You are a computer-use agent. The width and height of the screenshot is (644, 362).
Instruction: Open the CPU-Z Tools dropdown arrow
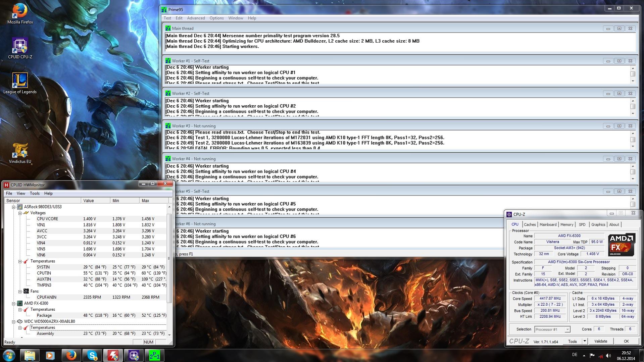point(584,341)
